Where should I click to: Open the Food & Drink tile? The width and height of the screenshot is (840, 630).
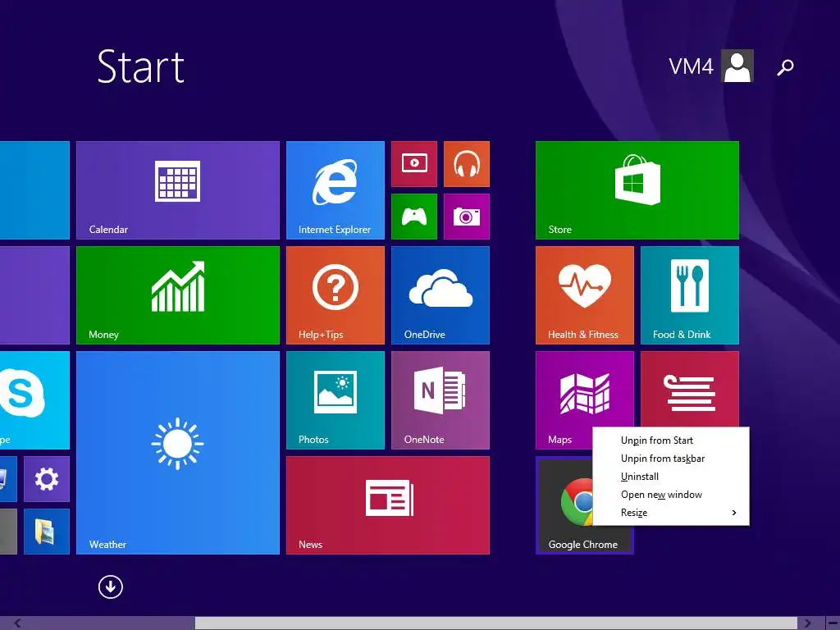689,295
